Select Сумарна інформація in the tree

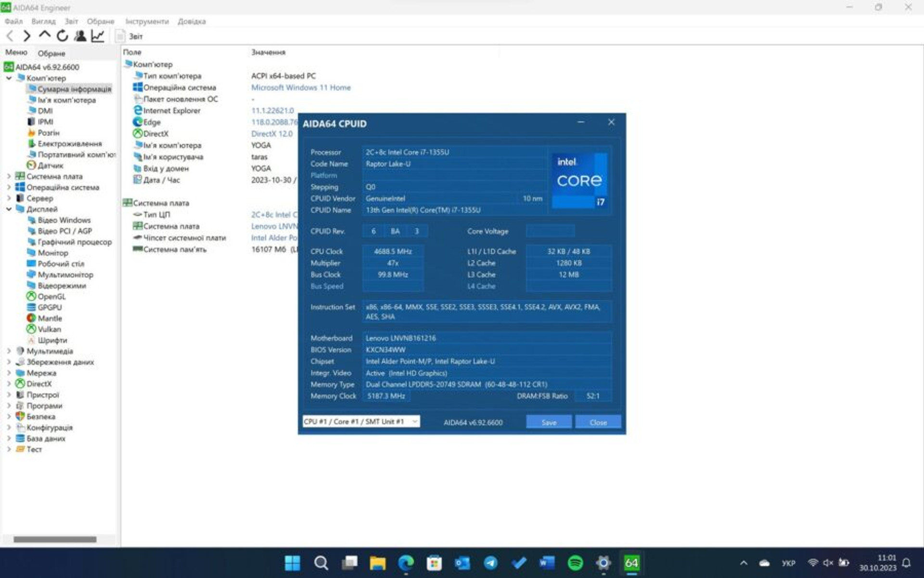click(69, 89)
